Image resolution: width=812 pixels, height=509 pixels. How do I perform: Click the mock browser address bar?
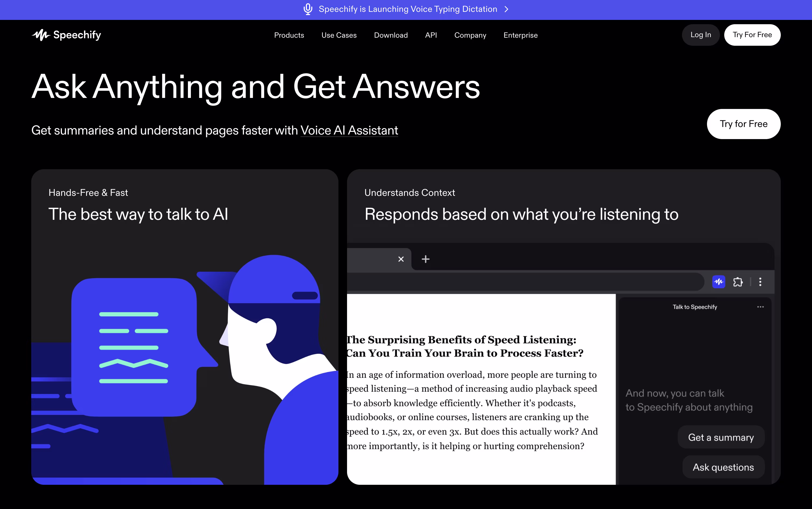click(525, 282)
